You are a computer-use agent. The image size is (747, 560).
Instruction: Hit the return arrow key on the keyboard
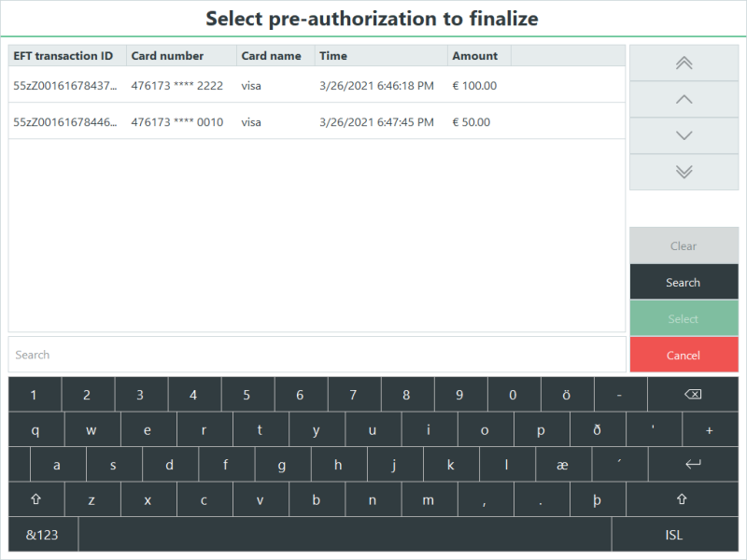point(693,464)
